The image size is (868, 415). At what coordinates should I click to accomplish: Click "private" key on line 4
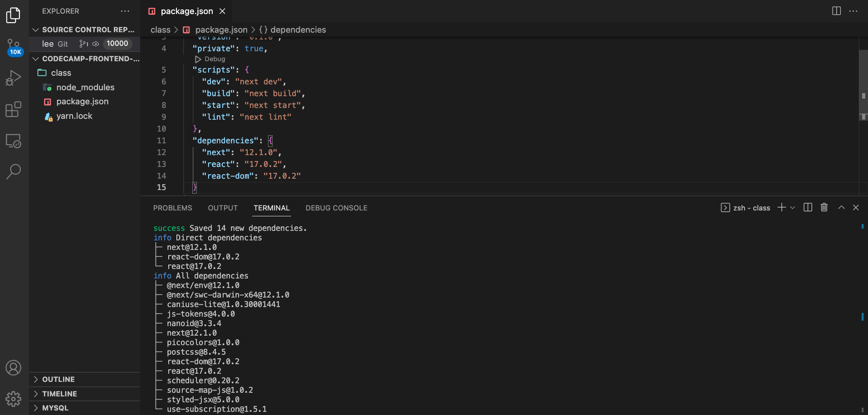coord(214,49)
